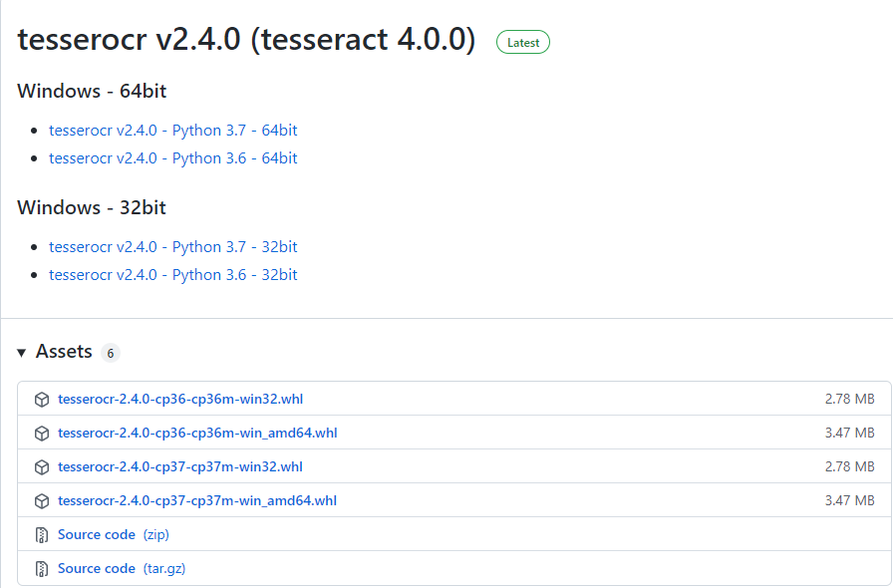Download tesserocr-2.4.0-cp37-cp37m-win_amd64.whl

(197, 500)
